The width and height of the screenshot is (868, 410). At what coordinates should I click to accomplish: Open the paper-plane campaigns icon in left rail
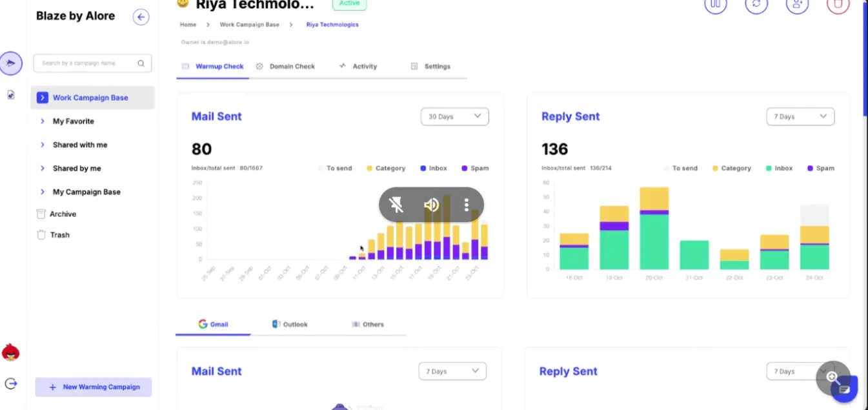click(11, 63)
